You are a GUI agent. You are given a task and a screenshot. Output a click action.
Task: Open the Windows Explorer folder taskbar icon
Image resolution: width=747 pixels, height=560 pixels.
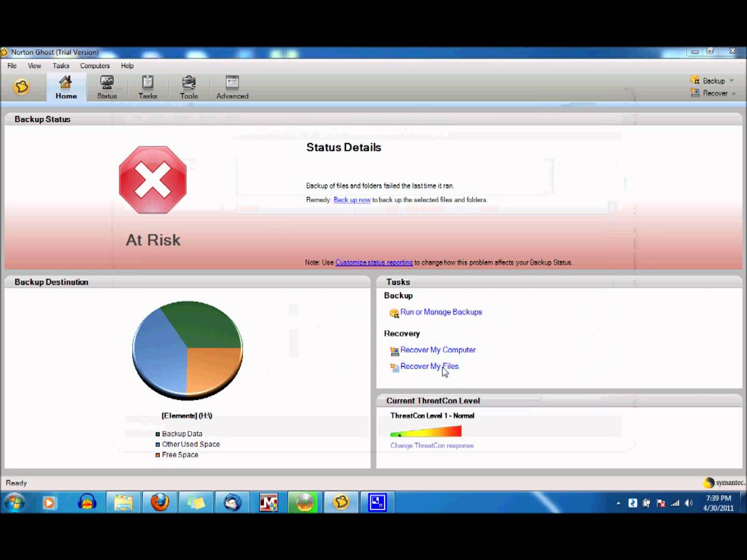coord(123,502)
